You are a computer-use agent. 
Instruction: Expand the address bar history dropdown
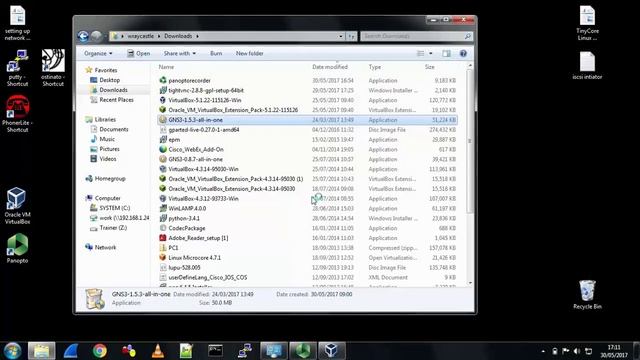coord(341,36)
